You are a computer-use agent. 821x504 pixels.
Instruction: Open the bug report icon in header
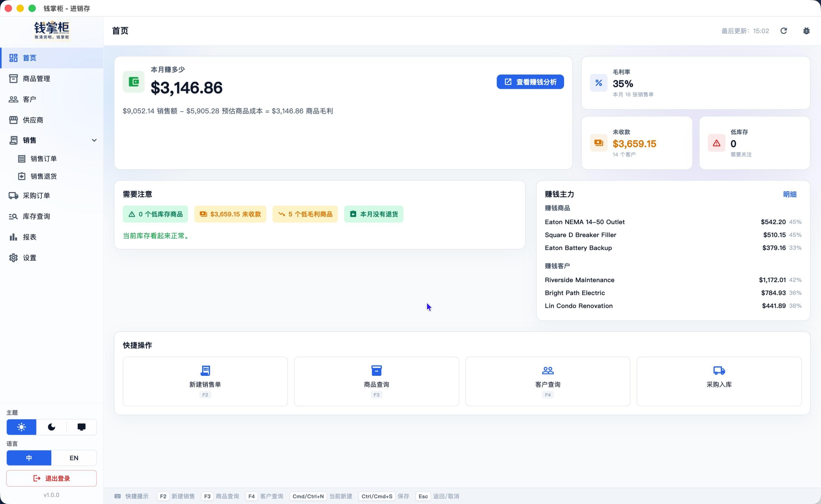806,31
